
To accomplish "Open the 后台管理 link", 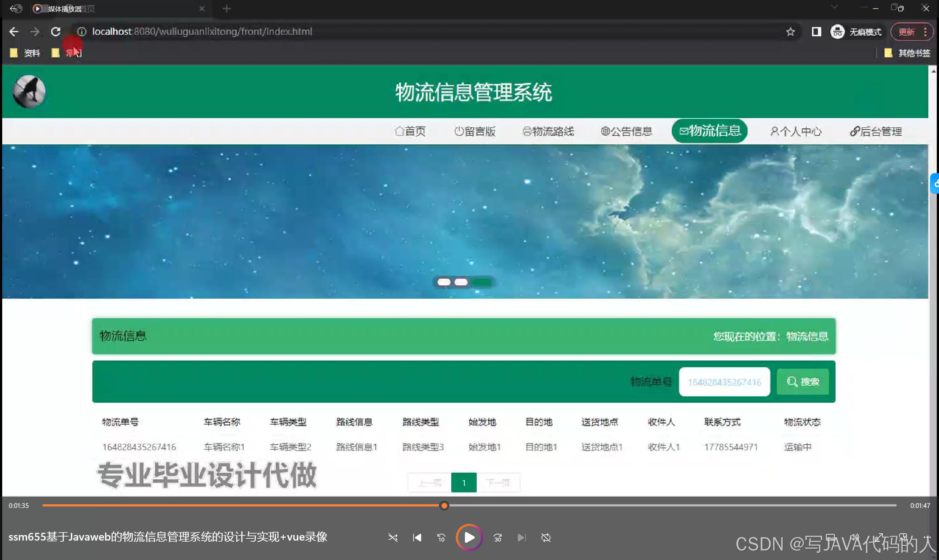I will 876,131.
